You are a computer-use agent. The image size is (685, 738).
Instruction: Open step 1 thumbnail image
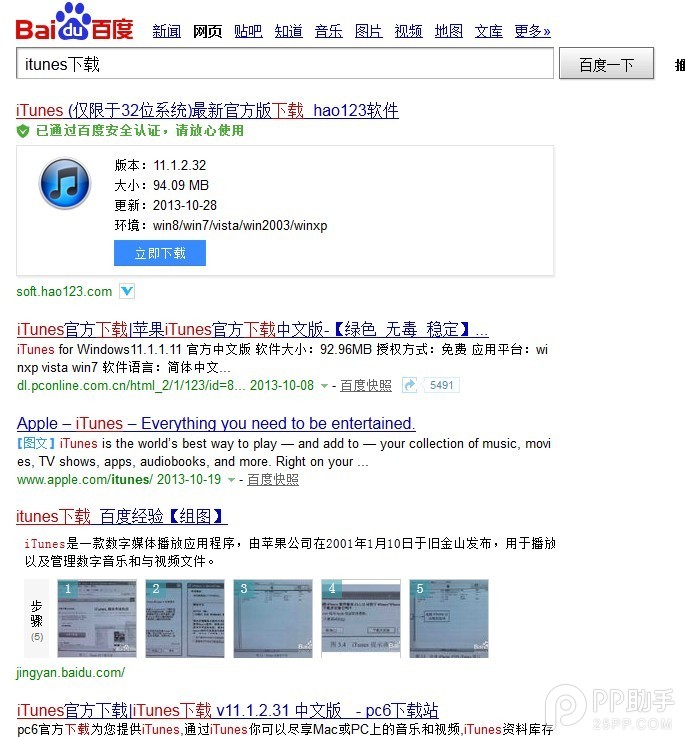tap(97, 618)
